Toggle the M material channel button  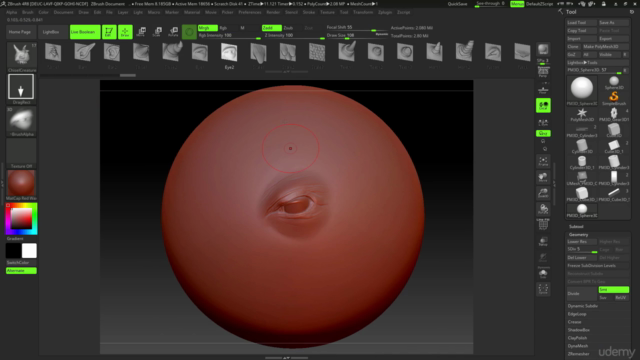click(242, 28)
